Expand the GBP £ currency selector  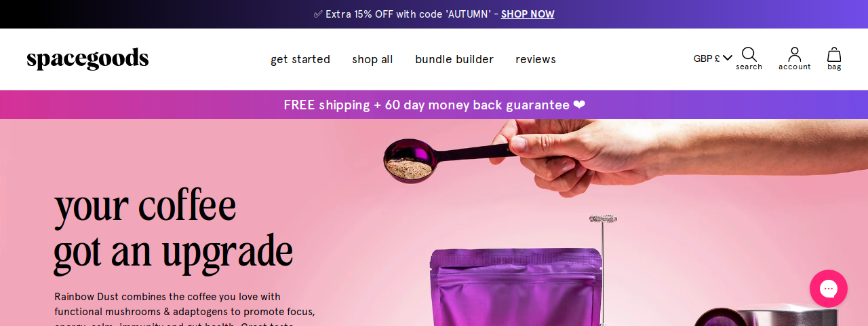coord(713,58)
